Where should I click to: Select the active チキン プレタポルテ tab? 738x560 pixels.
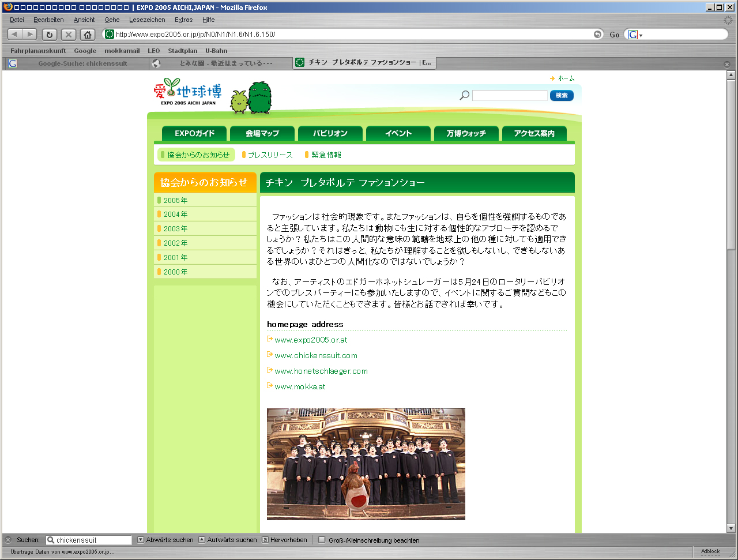364,63
